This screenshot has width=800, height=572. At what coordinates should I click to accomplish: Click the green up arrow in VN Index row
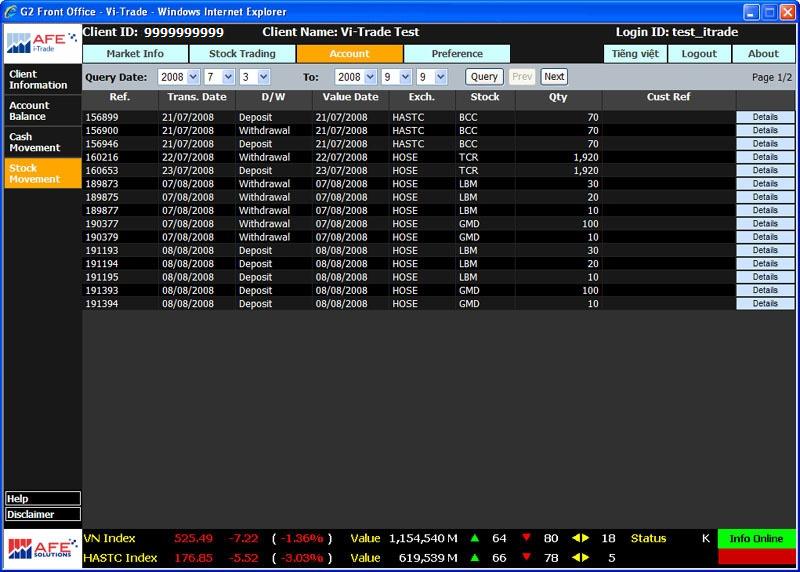coord(474,537)
